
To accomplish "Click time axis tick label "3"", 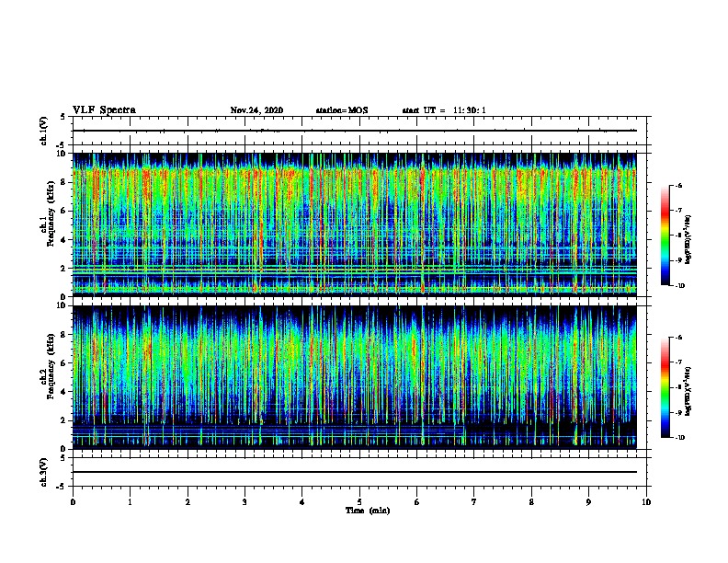I will 245,502.
